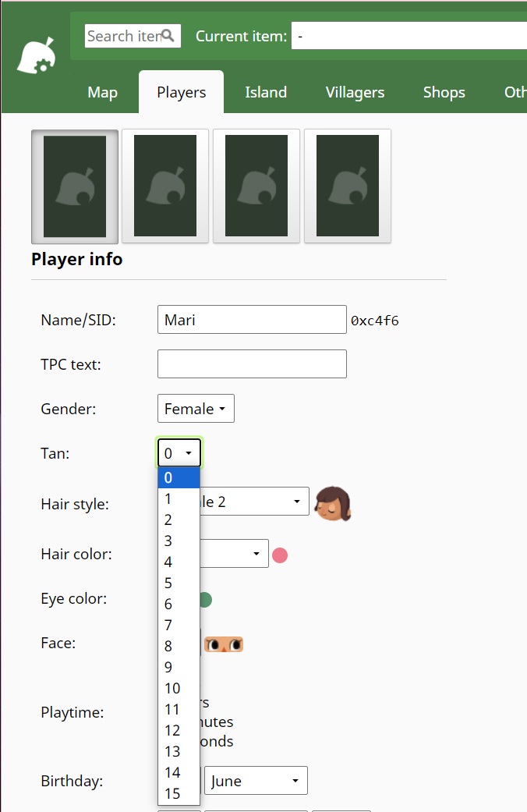Click the pink hair color swatch
Screen dimensions: 527x812
(x=280, y=555)
